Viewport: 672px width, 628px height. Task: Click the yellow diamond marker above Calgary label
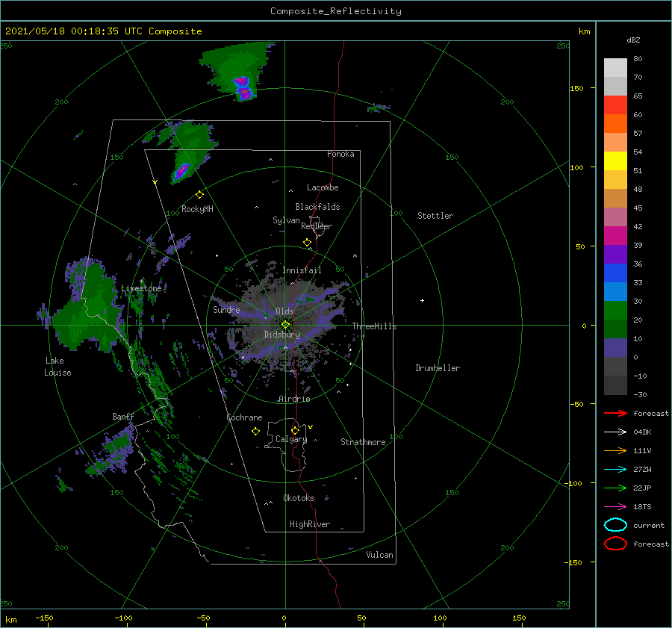coord(295,430)
